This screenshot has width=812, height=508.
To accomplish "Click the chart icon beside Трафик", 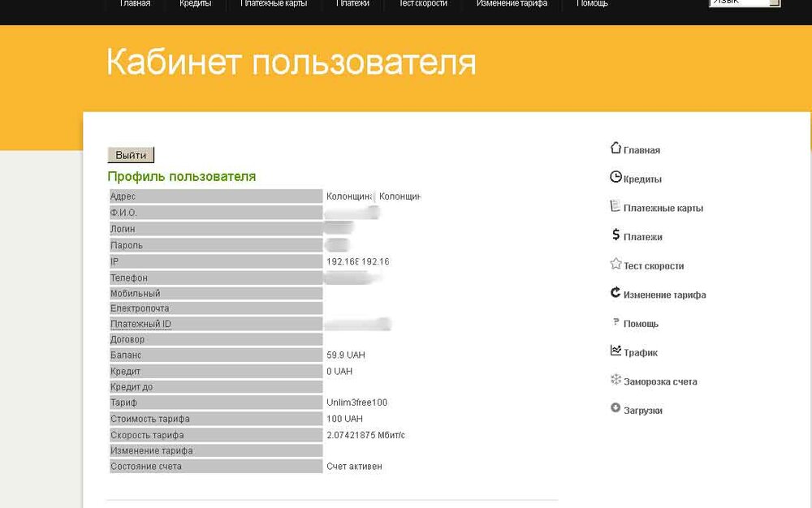I will 615,351.
